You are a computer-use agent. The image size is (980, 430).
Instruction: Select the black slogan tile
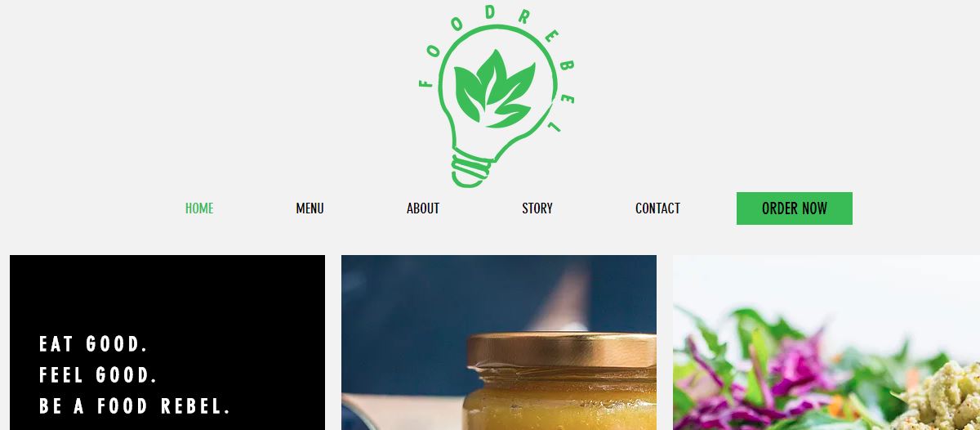(x=167, y=343)
